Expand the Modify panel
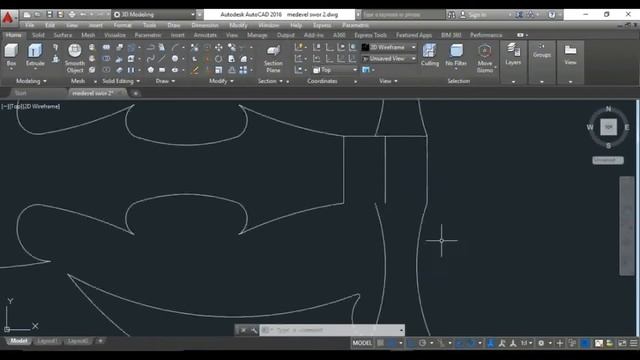This screenshot has width=640, height=360. (x=221, y=81)
